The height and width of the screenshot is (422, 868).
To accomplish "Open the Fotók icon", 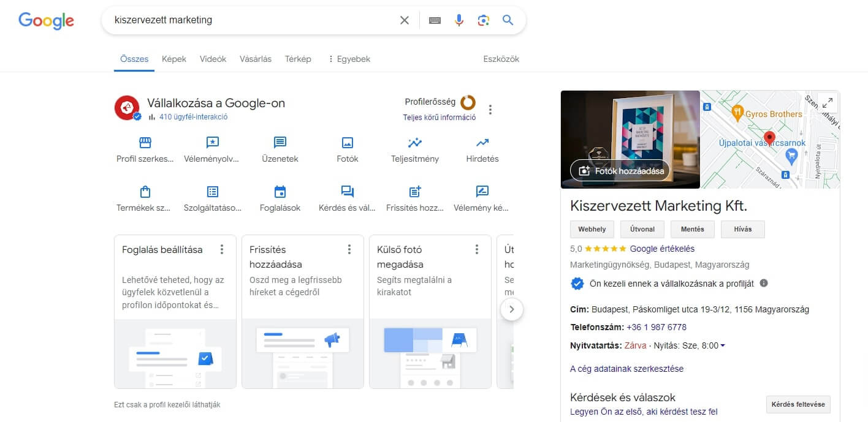I will (348, 143).
